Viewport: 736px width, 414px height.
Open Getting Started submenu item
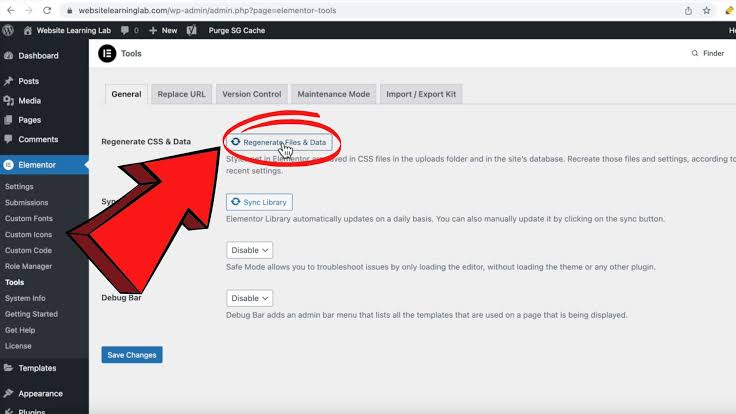pyautogui.click(x=31, y=314)
